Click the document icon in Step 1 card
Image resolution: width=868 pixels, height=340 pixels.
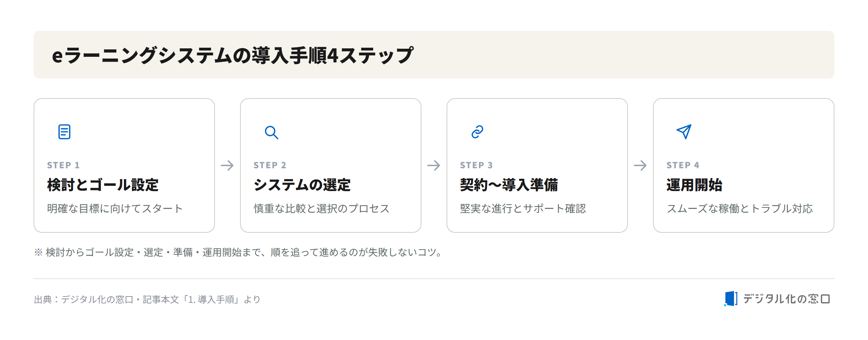click(x=64, y=132)
